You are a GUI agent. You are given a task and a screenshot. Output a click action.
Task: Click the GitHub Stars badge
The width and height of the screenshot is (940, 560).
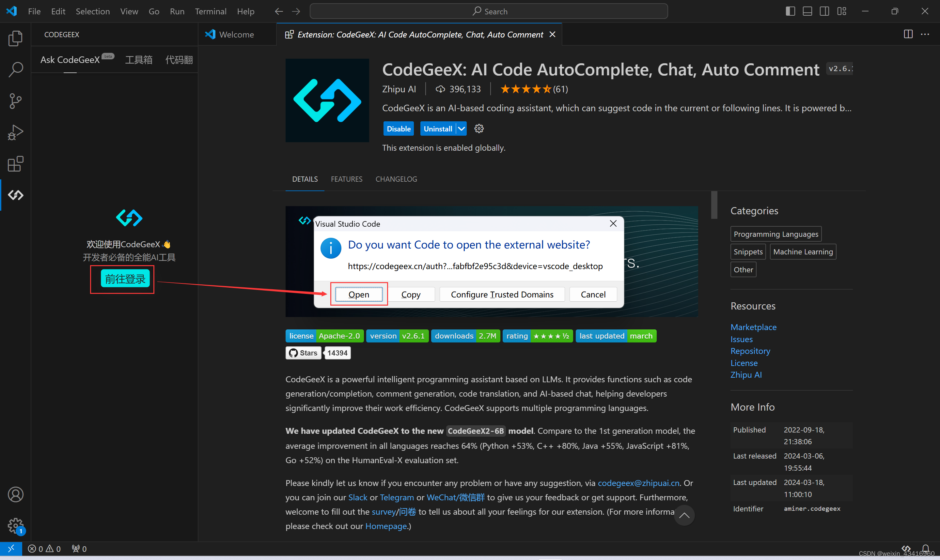coord(303,353)
